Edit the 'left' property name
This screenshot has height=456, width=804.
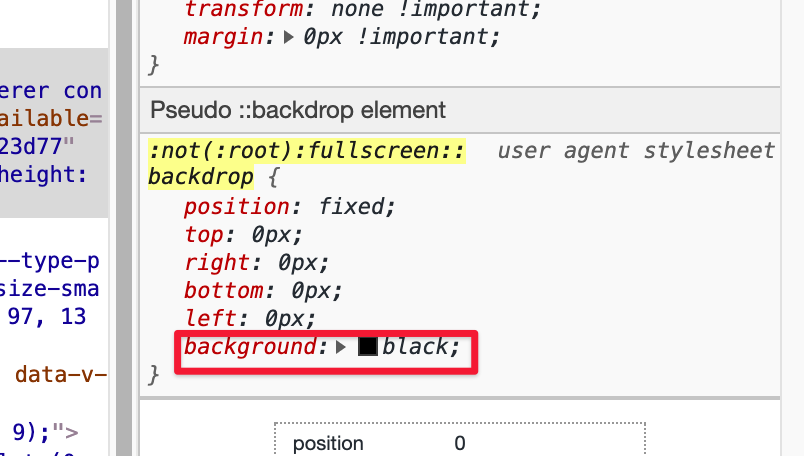[x=210, y=319]
